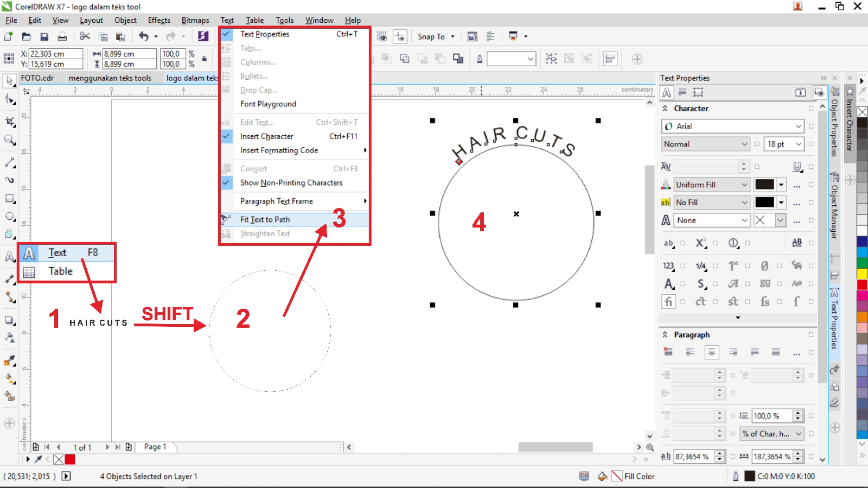The width and height of the screenshot is (868, 488).
Task: Expand more Character options arrow
Action: coord(738,318)
